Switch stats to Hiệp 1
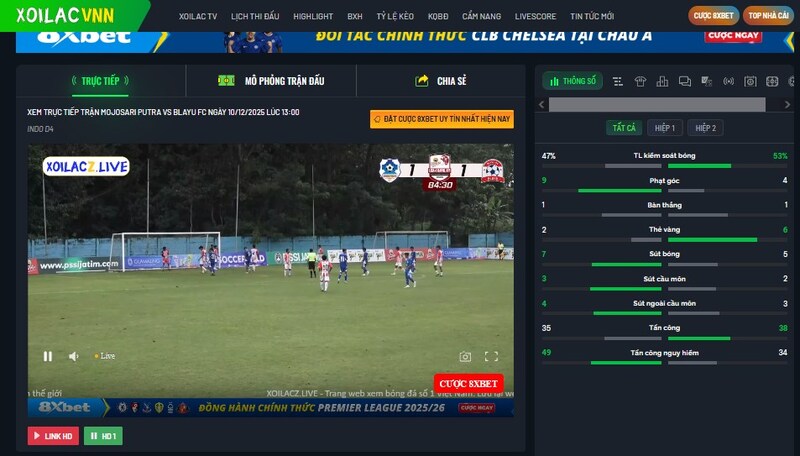 click(665, 128)
